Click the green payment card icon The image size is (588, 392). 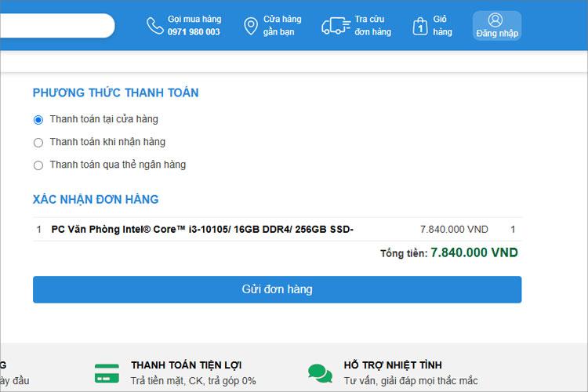click(x=107, y=372)
